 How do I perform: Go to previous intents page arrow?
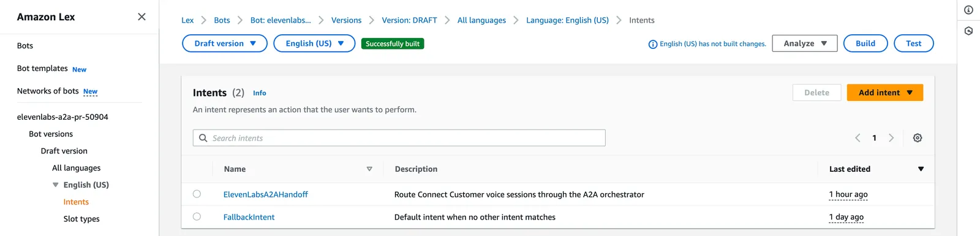tap(858, 138)
